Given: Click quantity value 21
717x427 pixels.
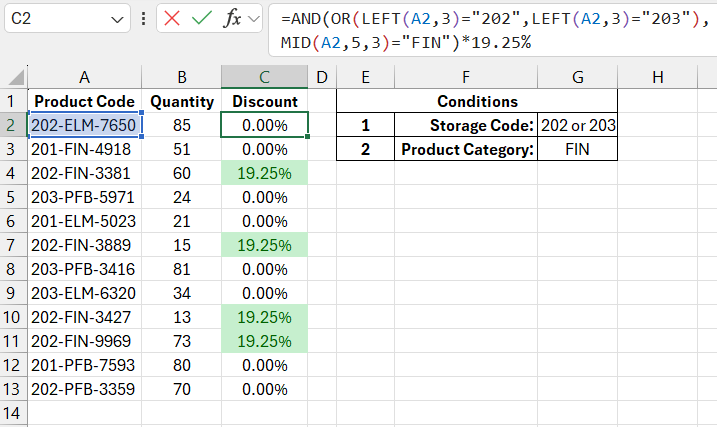Looking at the screenshot, I should pyautogui.click(x=182, y=221).
